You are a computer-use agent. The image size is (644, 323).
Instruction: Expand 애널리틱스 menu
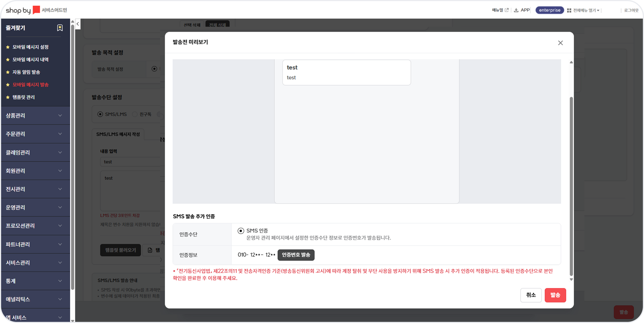[x=35, y=299]
